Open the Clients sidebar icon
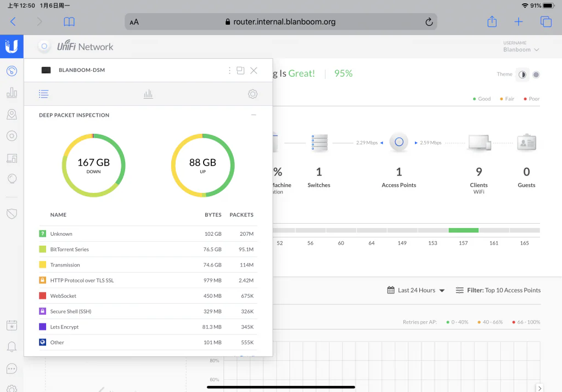The image size is (562, 392). click(12, 158)
